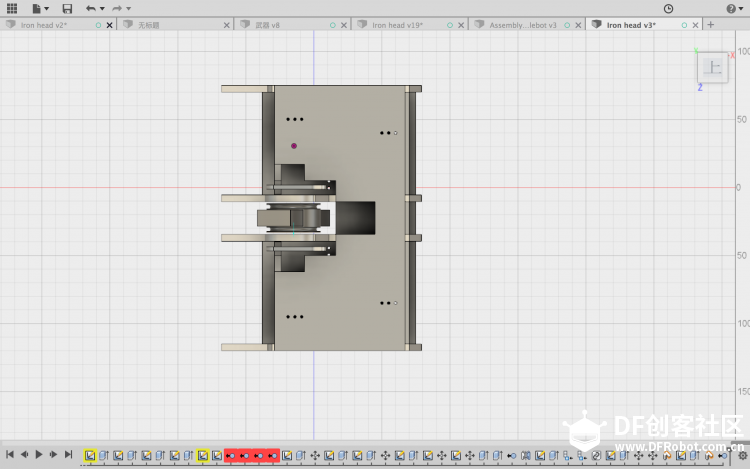Jump to the timeline end
Screen dimensions: 750x469
coord(69,455)
